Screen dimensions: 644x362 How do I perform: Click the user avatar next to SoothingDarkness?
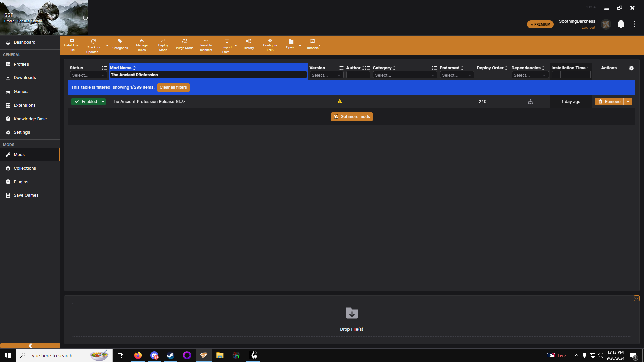point(606,24)
